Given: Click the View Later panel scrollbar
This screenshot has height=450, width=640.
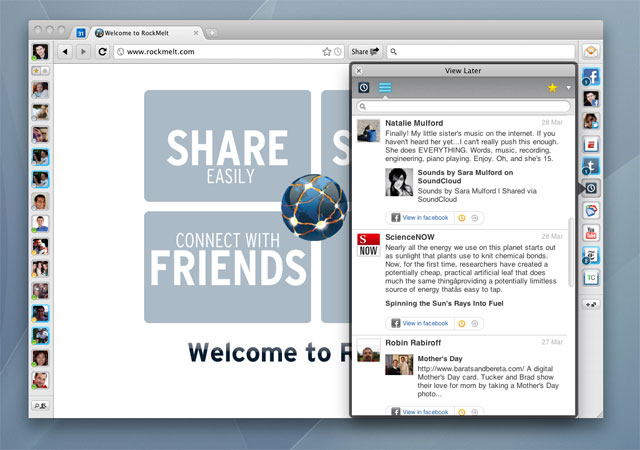Looking at the screenshot, I should pyautogui.click(x=571, y=252).
